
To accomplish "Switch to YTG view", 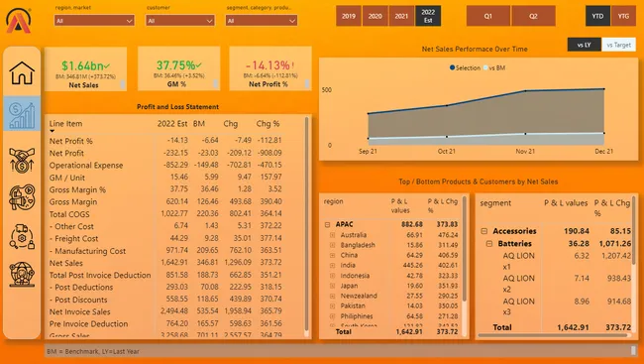I will [x=623, y=16].
